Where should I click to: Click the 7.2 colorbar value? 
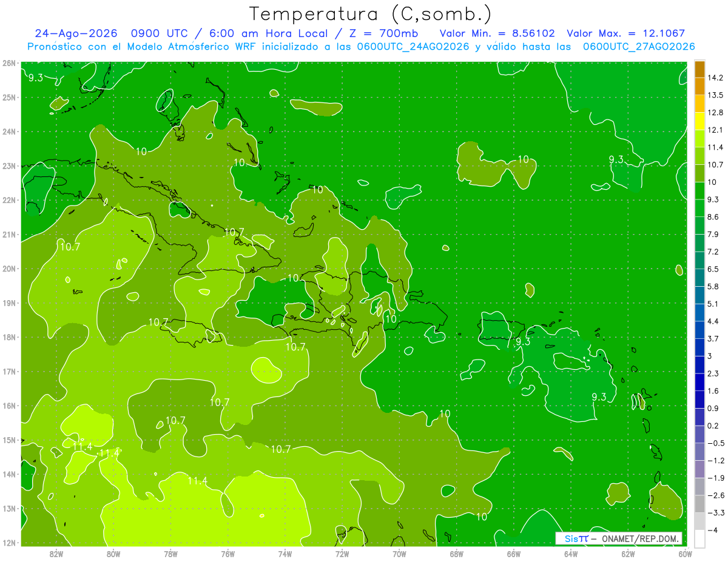click(713, 252)
